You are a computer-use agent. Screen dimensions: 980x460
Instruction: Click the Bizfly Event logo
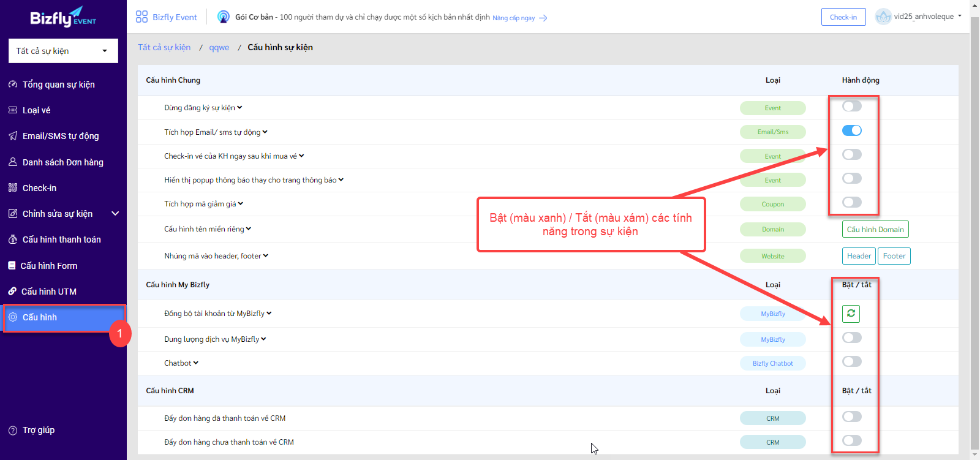click(63, 17)
